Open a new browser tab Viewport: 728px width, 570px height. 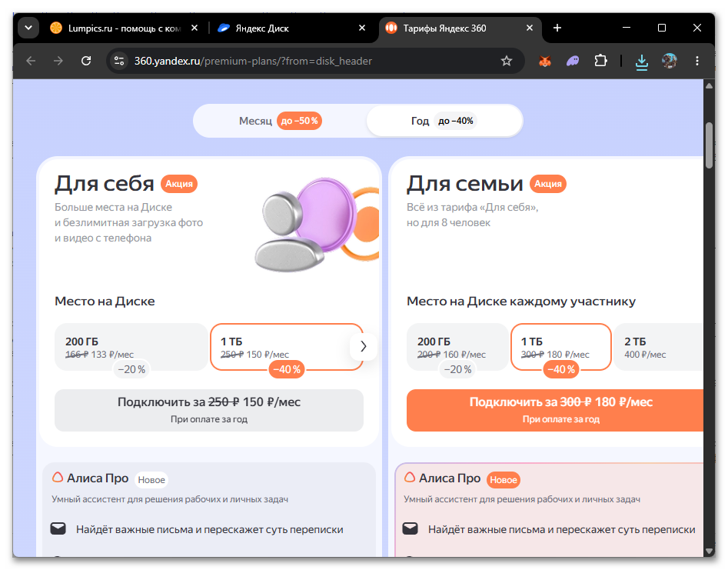click(x=557, y=28)
